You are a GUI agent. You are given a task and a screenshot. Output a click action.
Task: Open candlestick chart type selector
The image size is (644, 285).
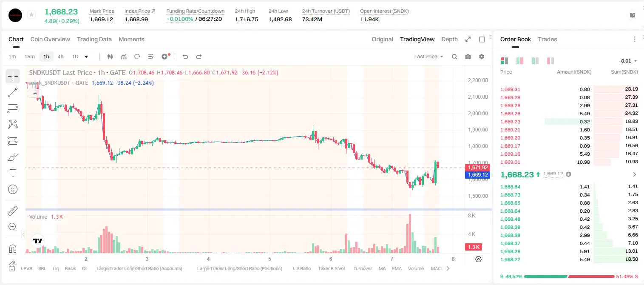(x=111, y=57)
